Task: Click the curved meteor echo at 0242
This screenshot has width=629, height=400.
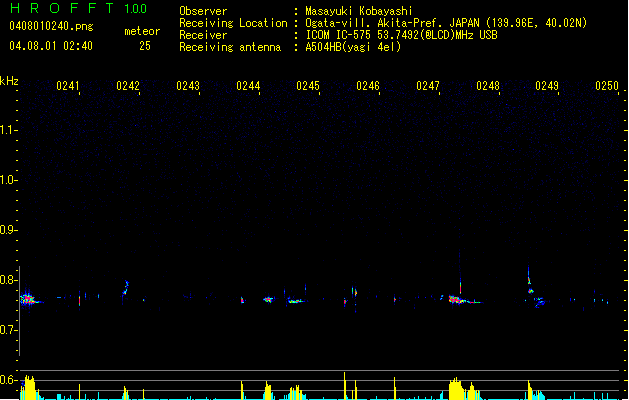Action: tap(126, 287)
